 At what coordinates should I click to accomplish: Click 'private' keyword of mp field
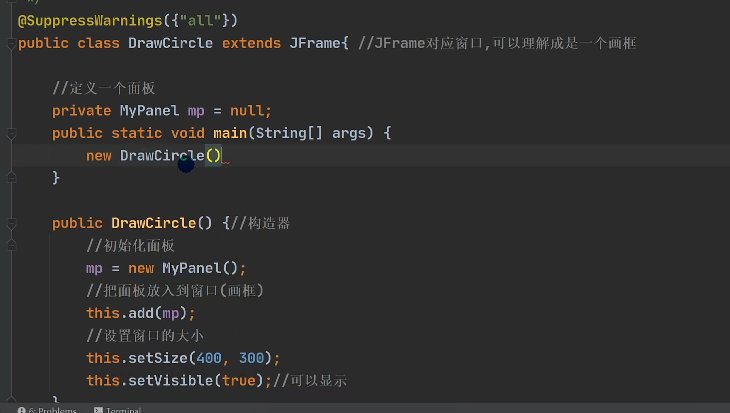(81, 111)
